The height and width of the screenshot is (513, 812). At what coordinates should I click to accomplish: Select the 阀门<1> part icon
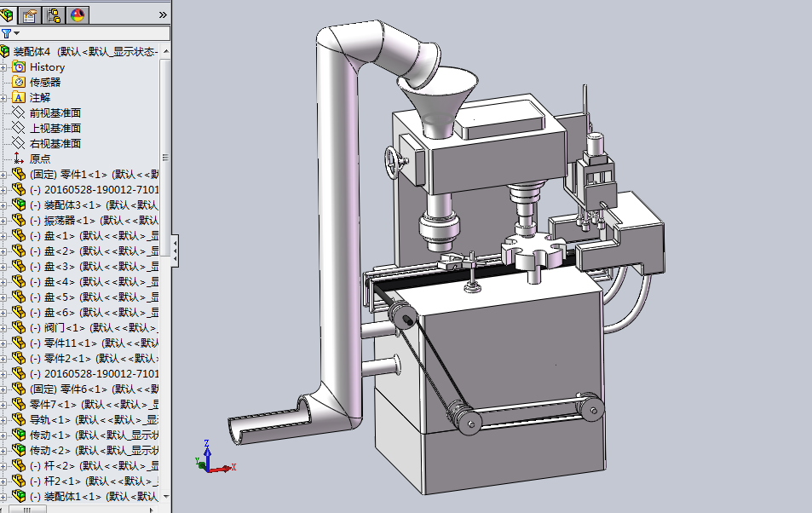pyautogui.click(x=19, y=328)
